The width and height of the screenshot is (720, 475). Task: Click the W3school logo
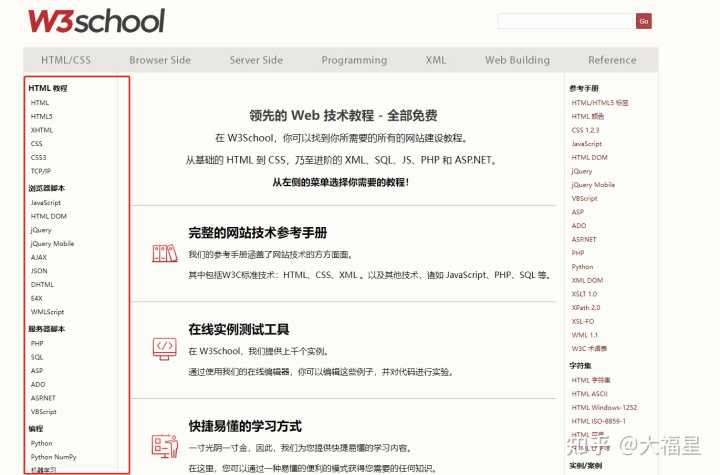pyautogui.click(x=96, y=21)
